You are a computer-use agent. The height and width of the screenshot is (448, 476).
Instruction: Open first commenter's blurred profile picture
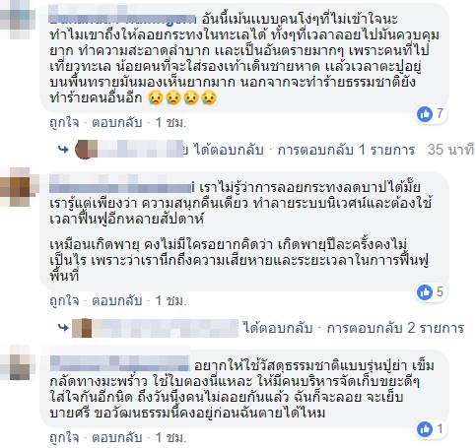(x=18, y=20)
